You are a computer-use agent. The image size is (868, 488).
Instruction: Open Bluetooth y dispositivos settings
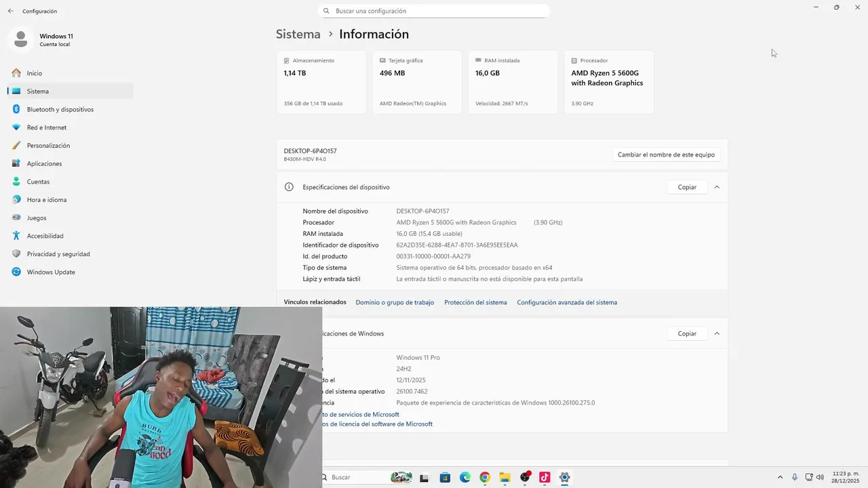coord(71,109)
